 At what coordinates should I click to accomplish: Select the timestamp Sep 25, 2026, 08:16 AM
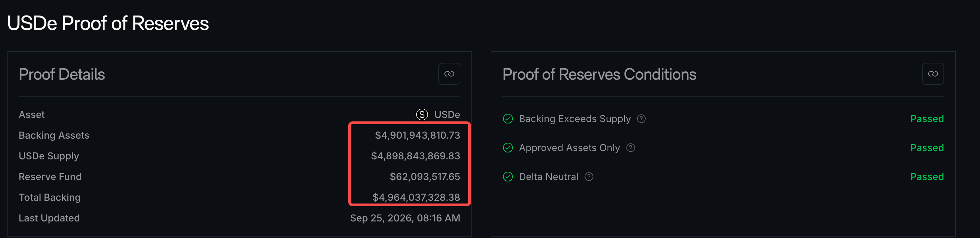[405, 218]
